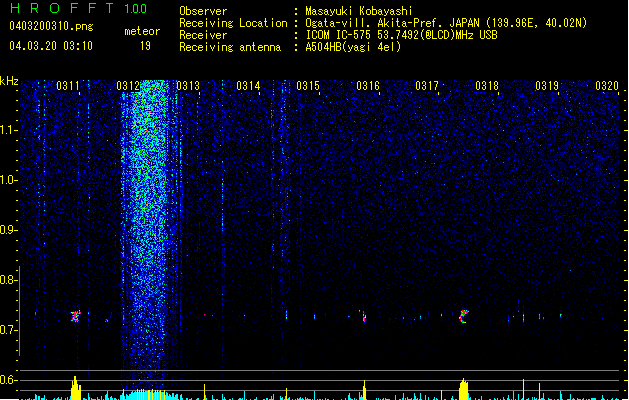
Task: Click the Receiving antenna label
Action: (230, 47)
